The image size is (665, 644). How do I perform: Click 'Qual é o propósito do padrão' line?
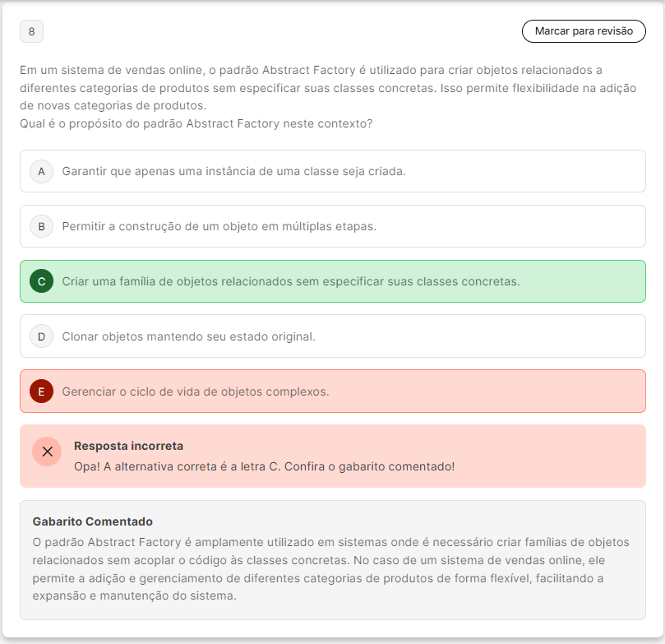click(x=196, y=123)
